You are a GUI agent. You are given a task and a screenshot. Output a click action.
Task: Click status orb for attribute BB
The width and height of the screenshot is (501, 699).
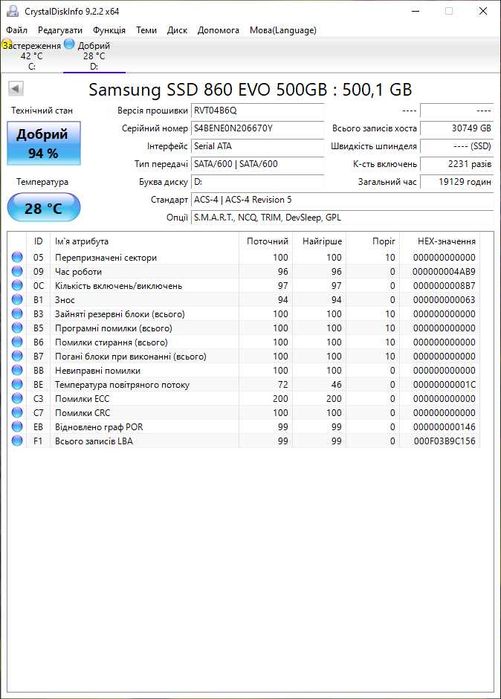tap(17, 370)
